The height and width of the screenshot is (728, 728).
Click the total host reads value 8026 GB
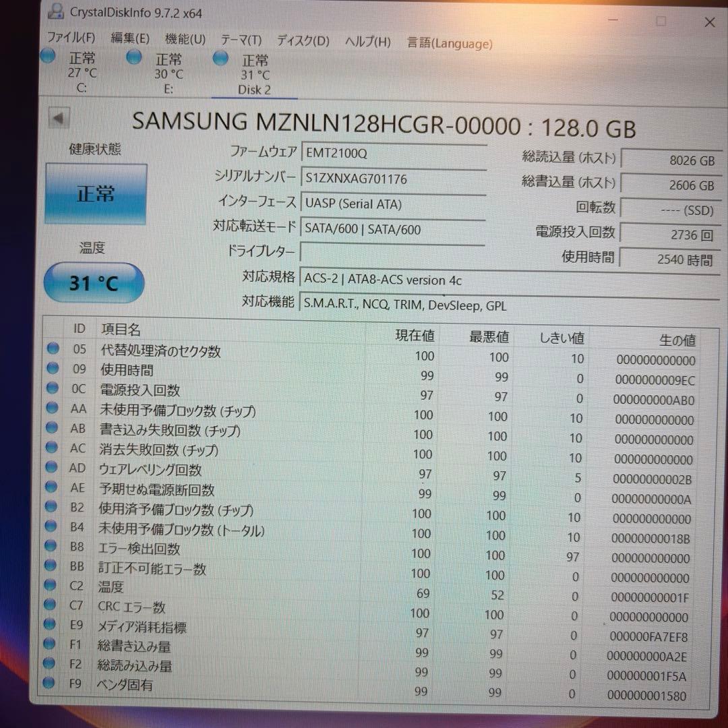click(671, 160)
